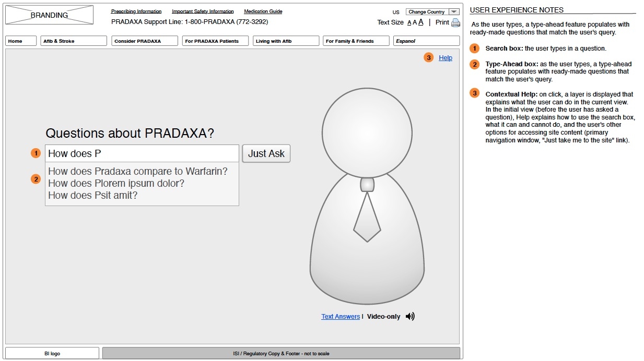
Task: Select the medium text size A
Action: tap(415, 22)
